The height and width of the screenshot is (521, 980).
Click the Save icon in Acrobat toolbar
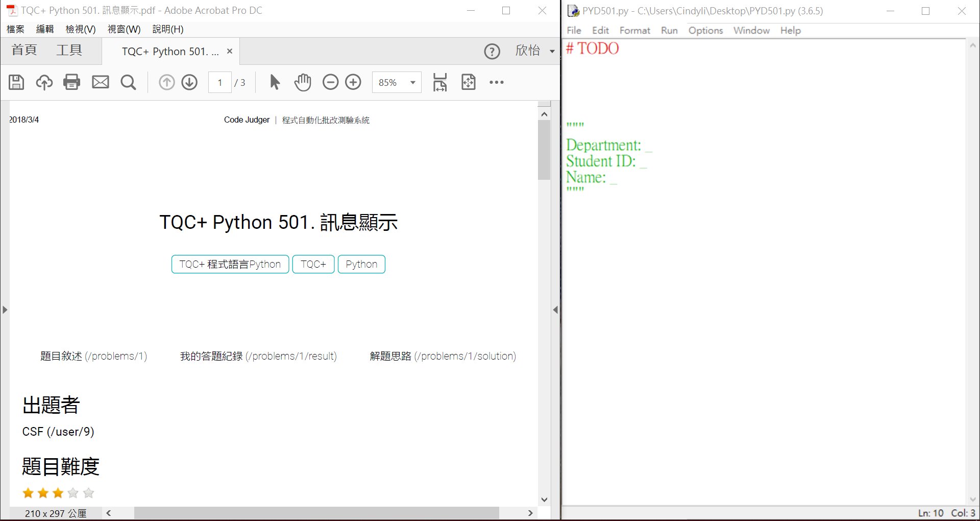click(x=16, y=82)
